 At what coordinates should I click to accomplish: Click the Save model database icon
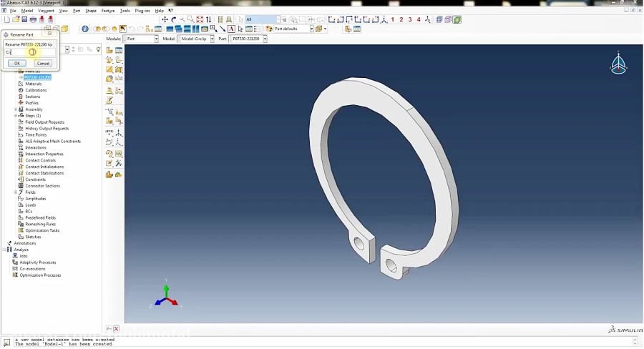pyautogui.click(x=24, y=19)
